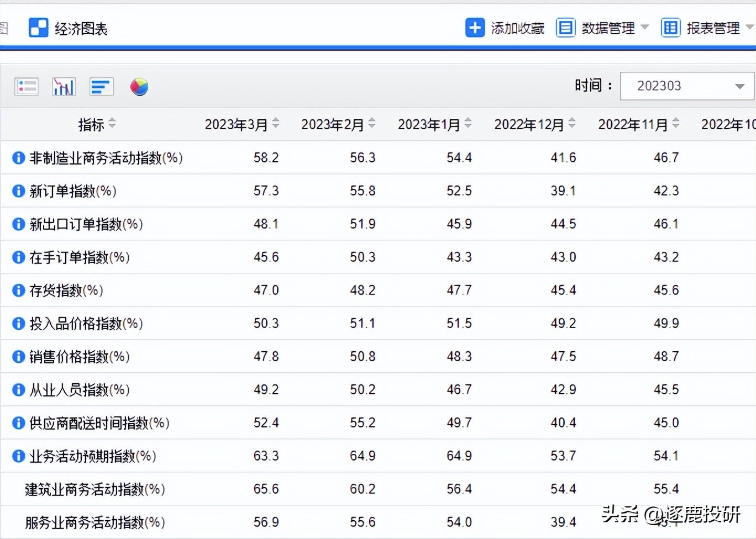Viewport: 756px width, 539px height.
Task: Open the 时间 dropdown showing 202303
Action: (x=739, y=86)
